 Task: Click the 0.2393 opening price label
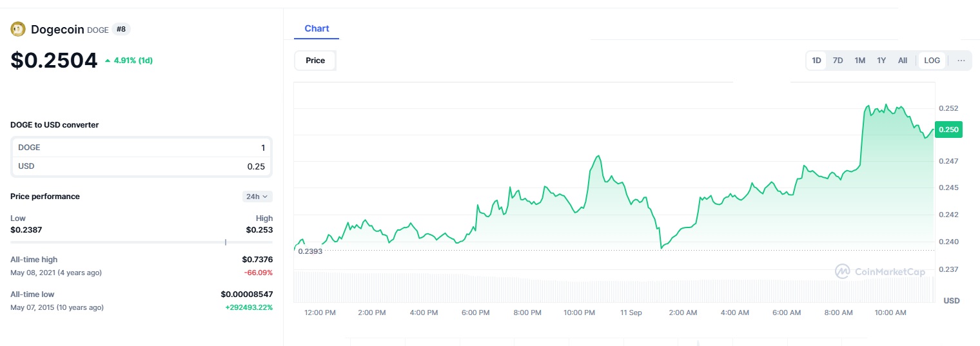(x=310, y=251)
